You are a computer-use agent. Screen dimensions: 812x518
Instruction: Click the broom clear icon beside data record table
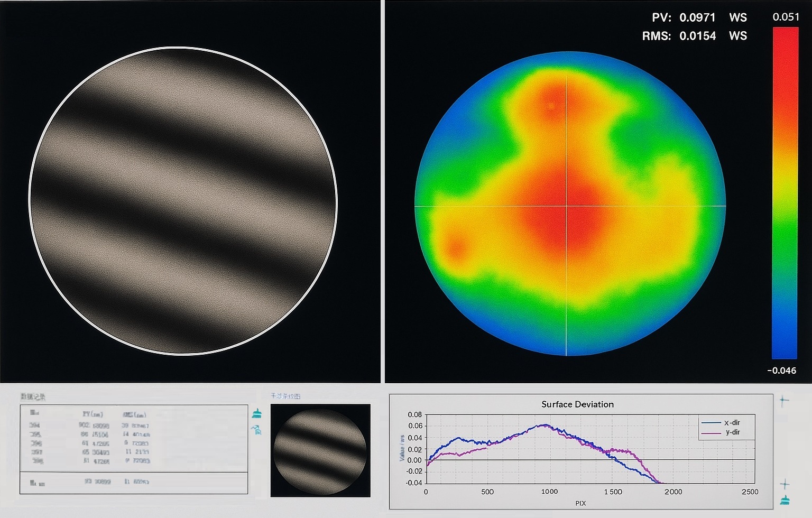(257, 413)
